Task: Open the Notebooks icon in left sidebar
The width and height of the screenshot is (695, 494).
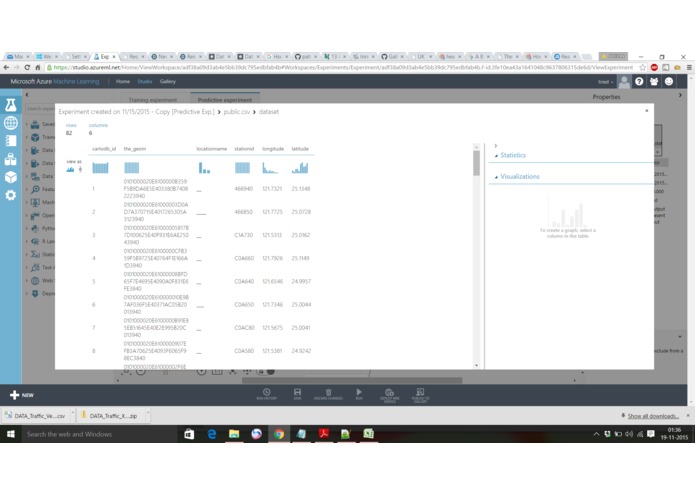Action: tap(11, 141)
